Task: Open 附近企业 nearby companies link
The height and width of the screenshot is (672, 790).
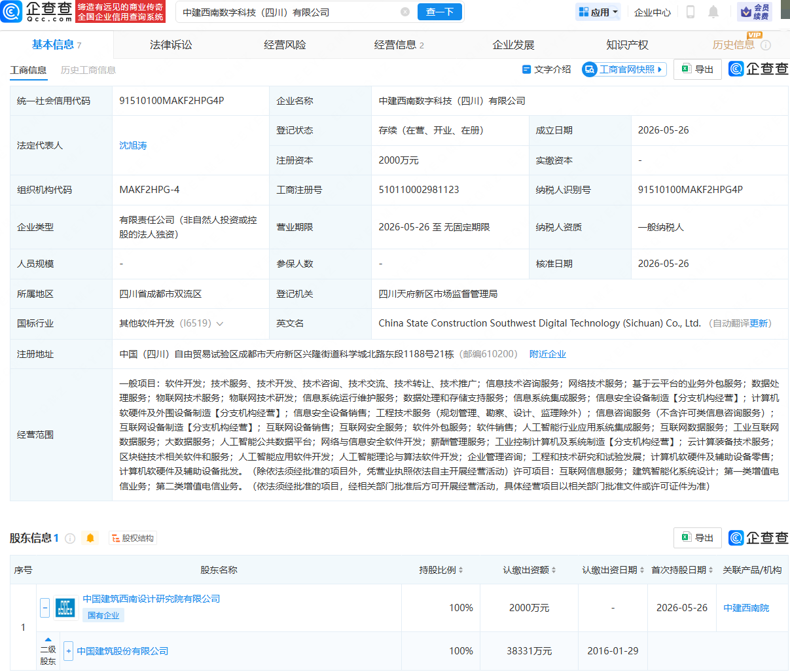Action: [548, 354]
